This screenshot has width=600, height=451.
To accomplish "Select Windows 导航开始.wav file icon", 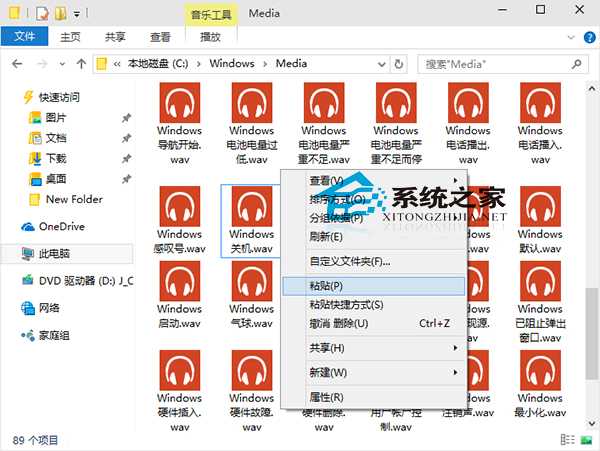I will [180, 103].
